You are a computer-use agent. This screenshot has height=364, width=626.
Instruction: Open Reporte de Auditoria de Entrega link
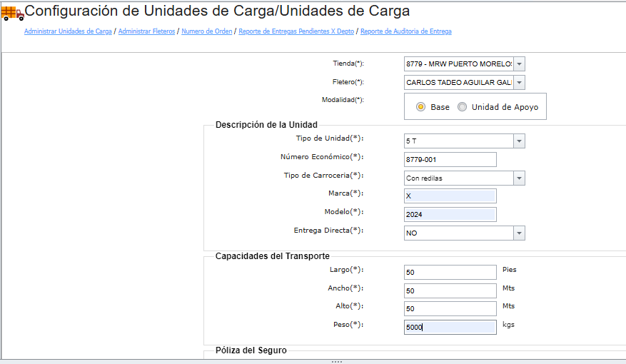pos(406,31)
